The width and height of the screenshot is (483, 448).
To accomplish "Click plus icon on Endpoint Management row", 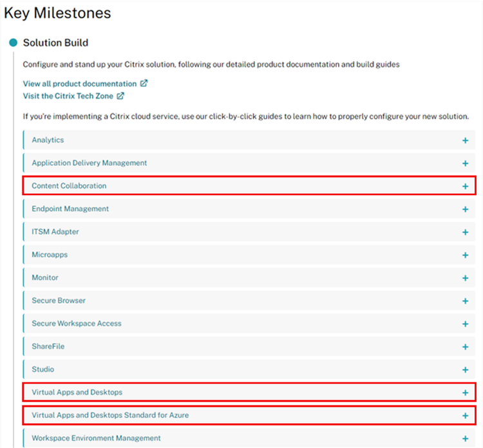I will (x=465, y=209).
